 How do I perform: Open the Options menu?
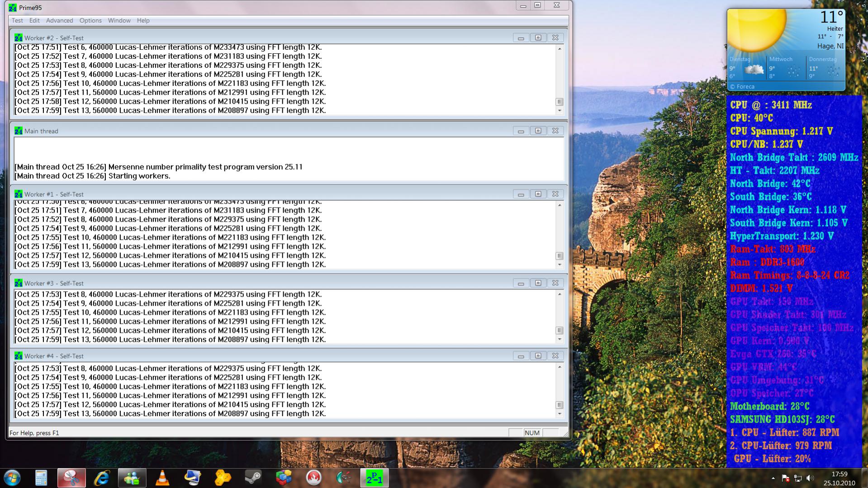click(90, 20)
